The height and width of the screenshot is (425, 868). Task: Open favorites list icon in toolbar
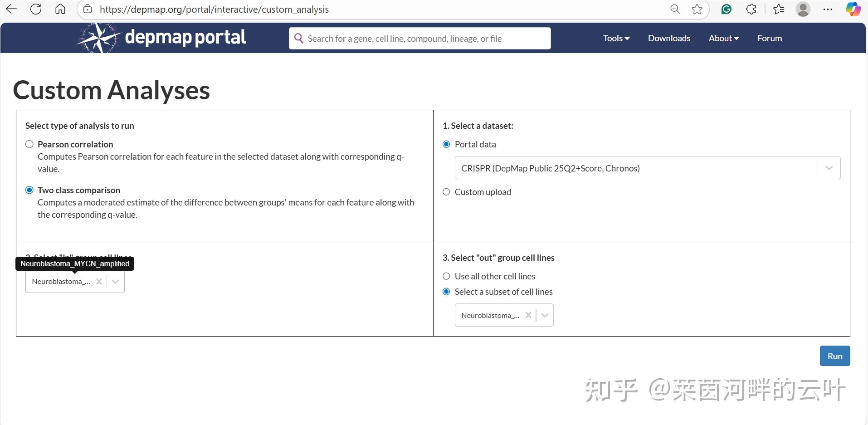pos(779,9)
